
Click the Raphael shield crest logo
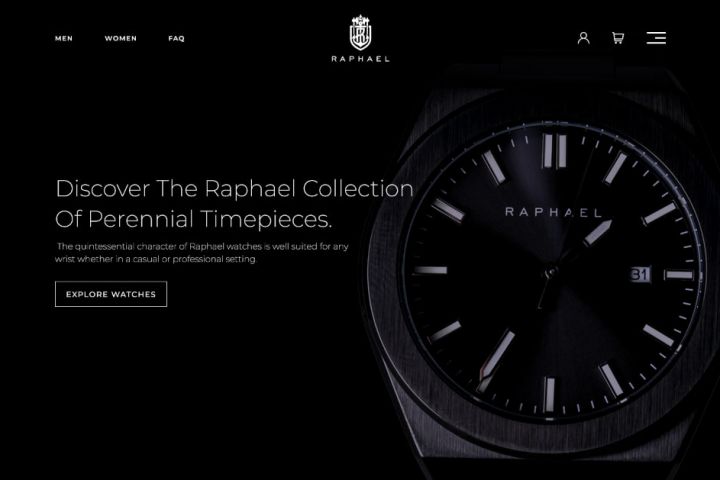pyautogui.click(x=360, y=33)
